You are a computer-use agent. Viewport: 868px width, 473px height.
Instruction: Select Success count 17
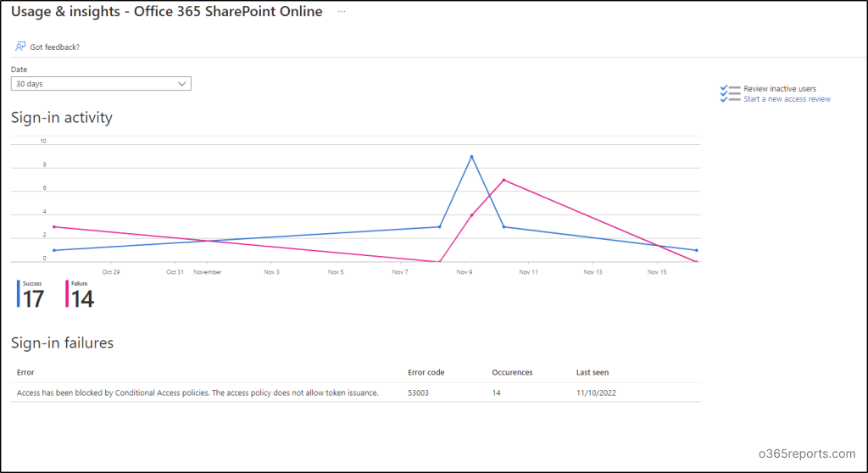tap(33, 299)
